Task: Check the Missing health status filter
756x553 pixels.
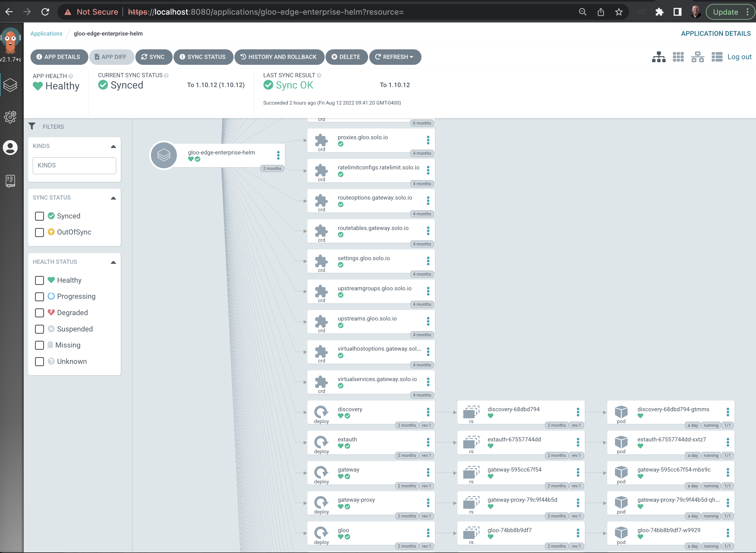Action: pos(39,345)
